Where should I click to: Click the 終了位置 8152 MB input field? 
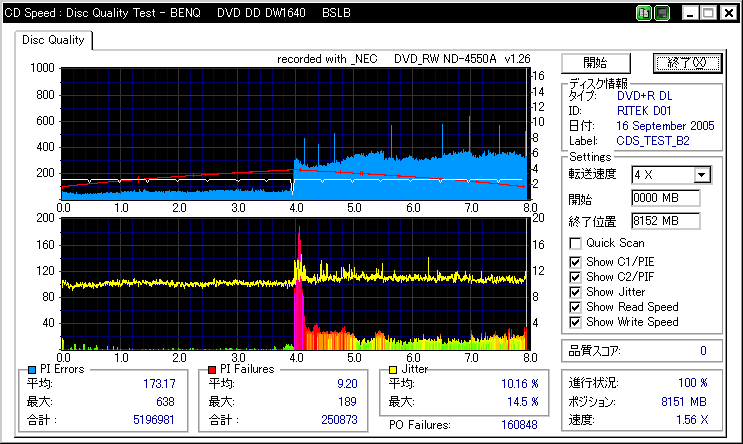[x=665, y=221]
